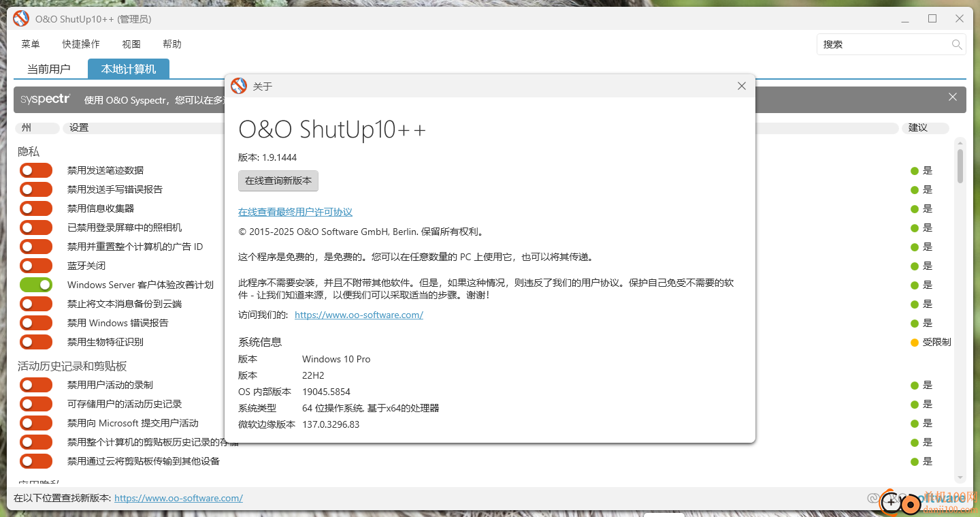The height and width of the screenshot is (517, 980).
Task: Click green recommendation dot for 禁用发送笔迹数据
Action: [x=915, y=170]
